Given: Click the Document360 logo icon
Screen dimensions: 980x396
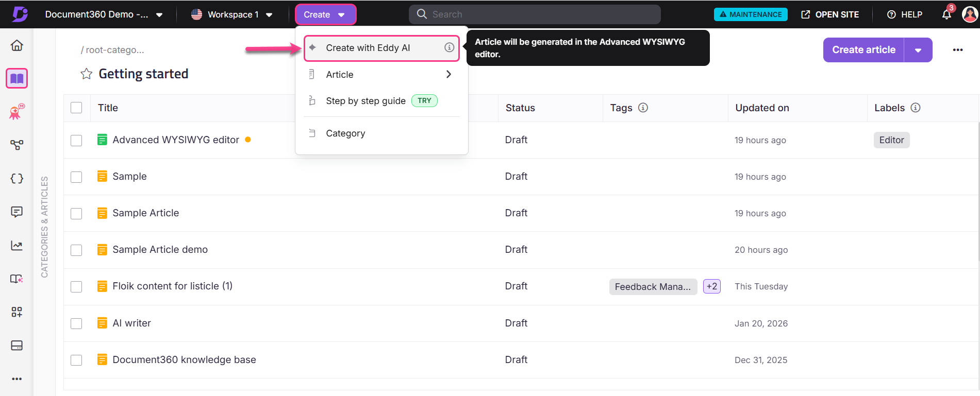Looking at the screenshot, I should [x=20, y=14].
